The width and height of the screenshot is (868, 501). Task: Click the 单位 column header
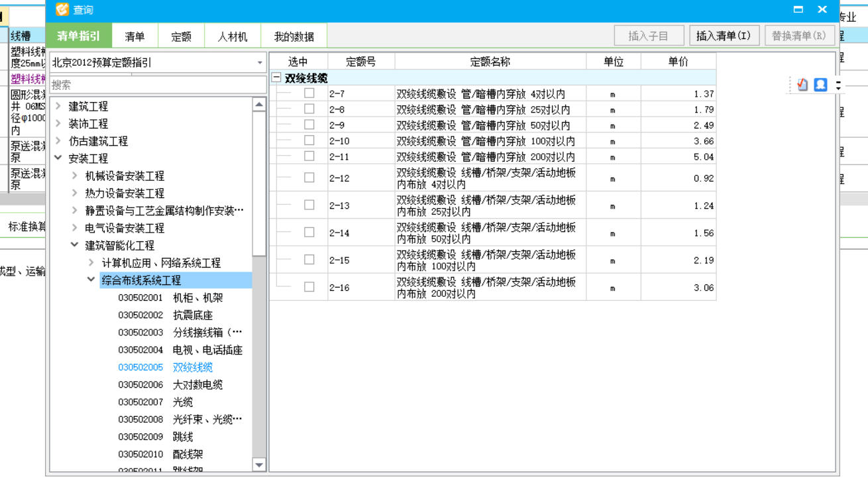(614, 62)
